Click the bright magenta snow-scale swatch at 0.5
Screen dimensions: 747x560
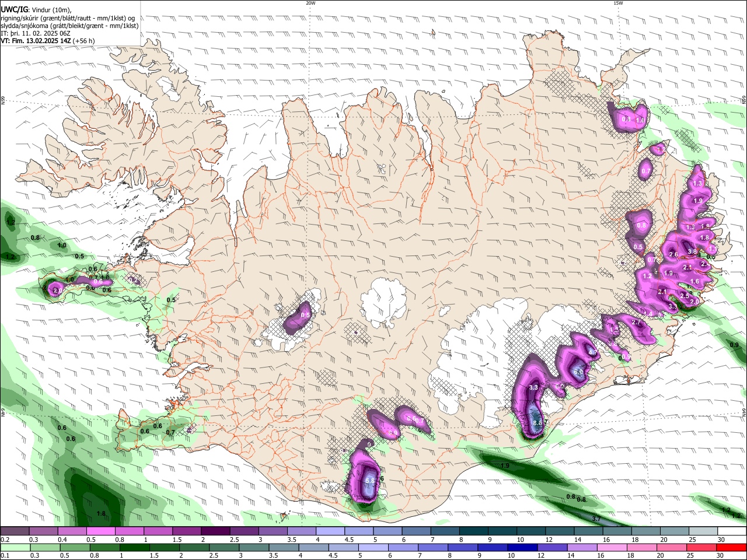101,531
